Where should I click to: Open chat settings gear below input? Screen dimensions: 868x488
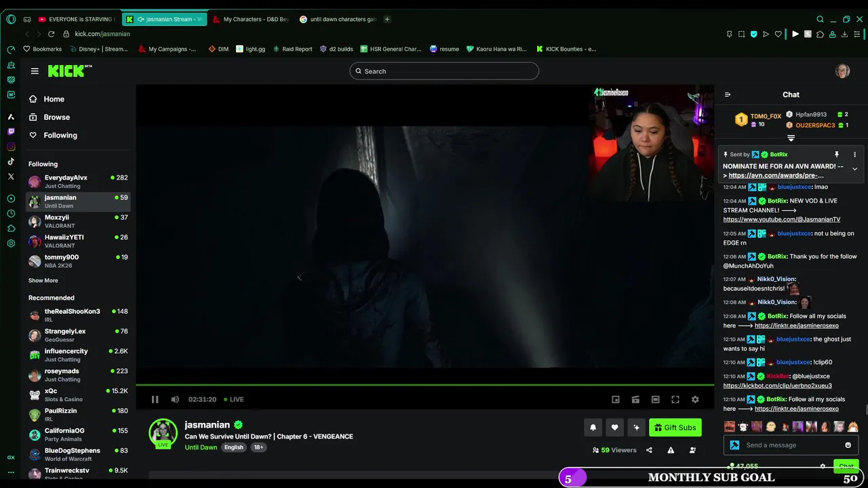tap(823, 466)
